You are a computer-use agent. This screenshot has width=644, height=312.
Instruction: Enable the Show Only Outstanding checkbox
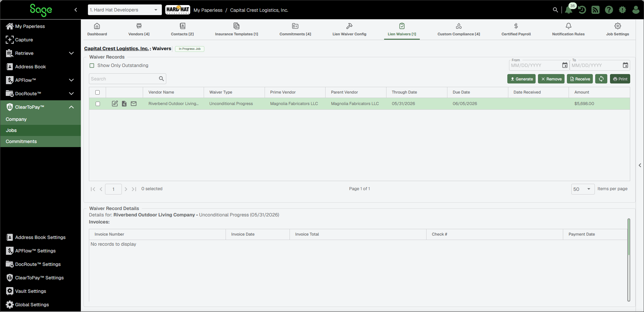pyautogui.click(x=92, y=66)
